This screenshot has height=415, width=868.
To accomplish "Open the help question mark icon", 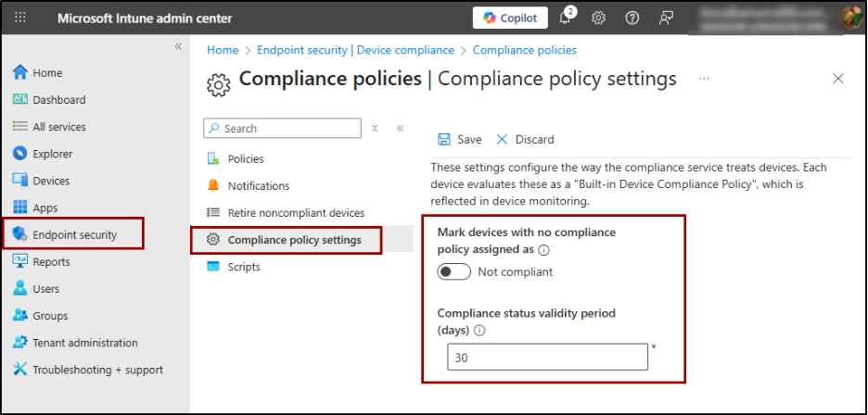I will (x=632, y=18).
